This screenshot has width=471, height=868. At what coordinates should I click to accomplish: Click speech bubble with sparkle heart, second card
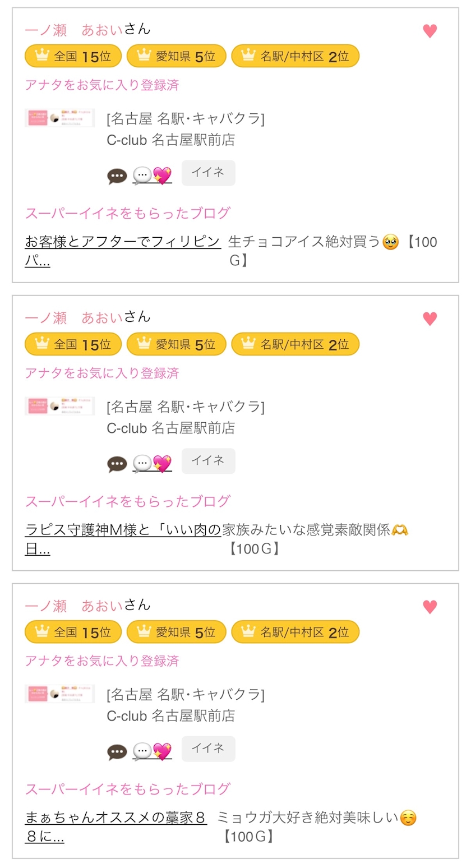pos(152,463)
